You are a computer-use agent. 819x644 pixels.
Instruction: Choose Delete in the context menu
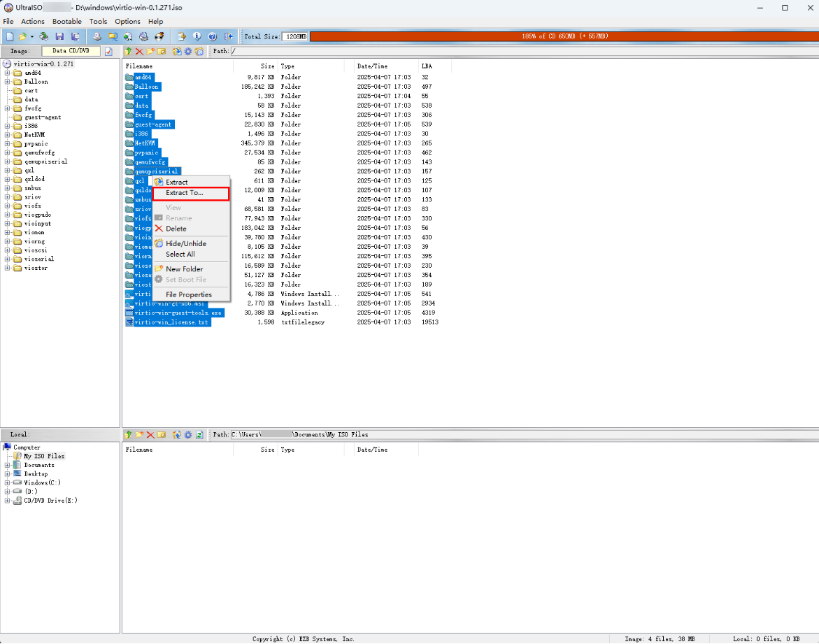pos(191,229)
